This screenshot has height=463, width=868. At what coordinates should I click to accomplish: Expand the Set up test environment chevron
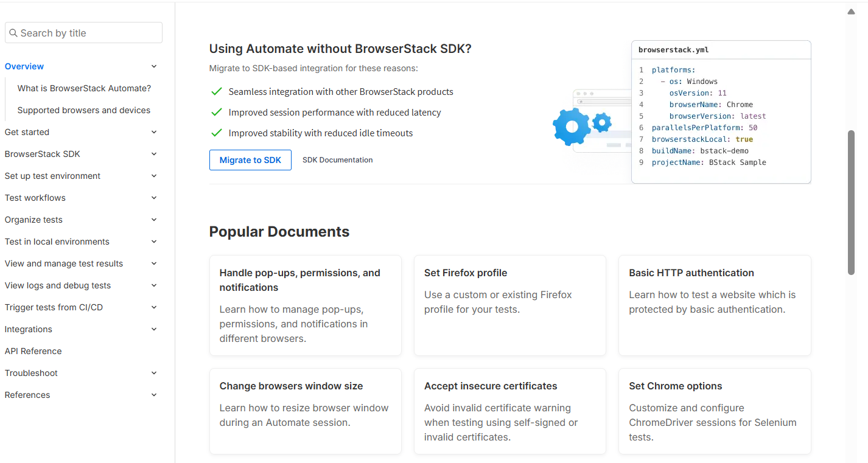coord(154,176)
